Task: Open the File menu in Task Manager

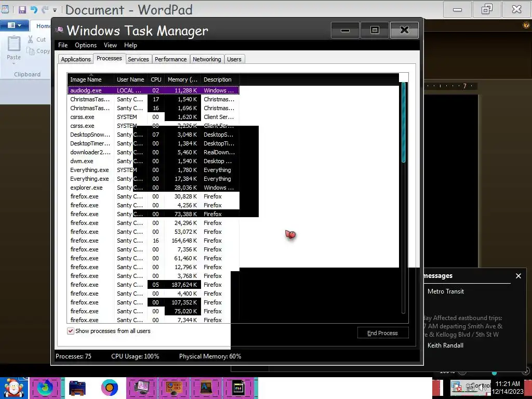Action: click(x=63, y=45)
